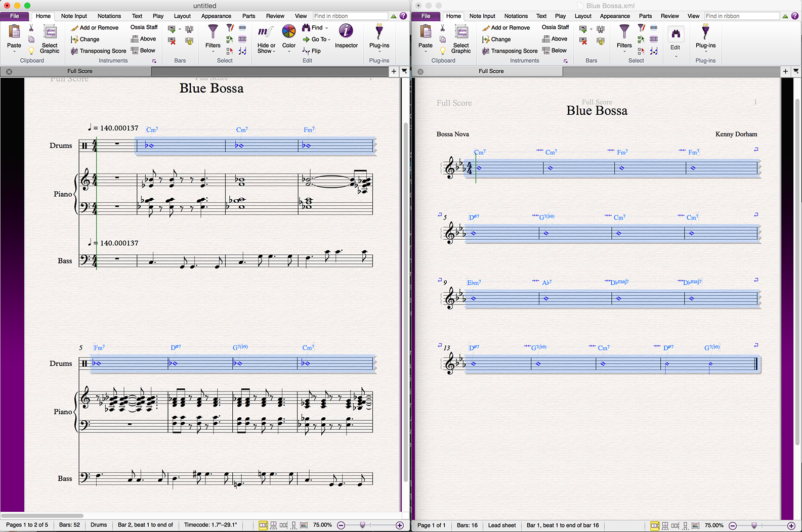Screen dimensions: 802x532
Task: Click the Find binoculars button
Action: tap(315, 28)
